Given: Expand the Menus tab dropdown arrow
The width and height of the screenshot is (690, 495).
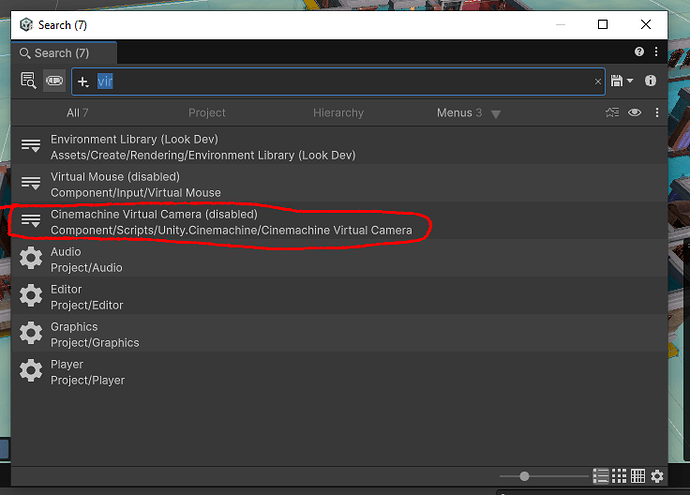Looking at the screenshot, I should tap(496, 114).
